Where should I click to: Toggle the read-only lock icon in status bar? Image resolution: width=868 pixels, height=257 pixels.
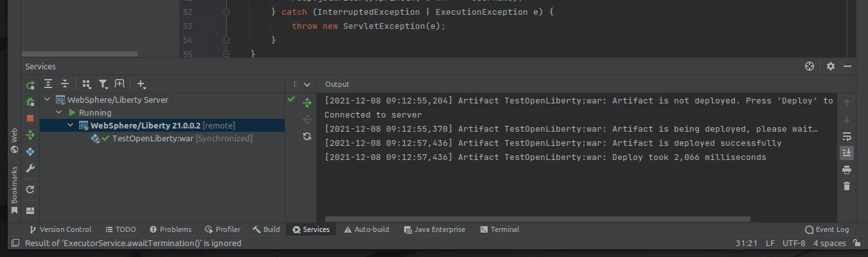tap(856, 244)
